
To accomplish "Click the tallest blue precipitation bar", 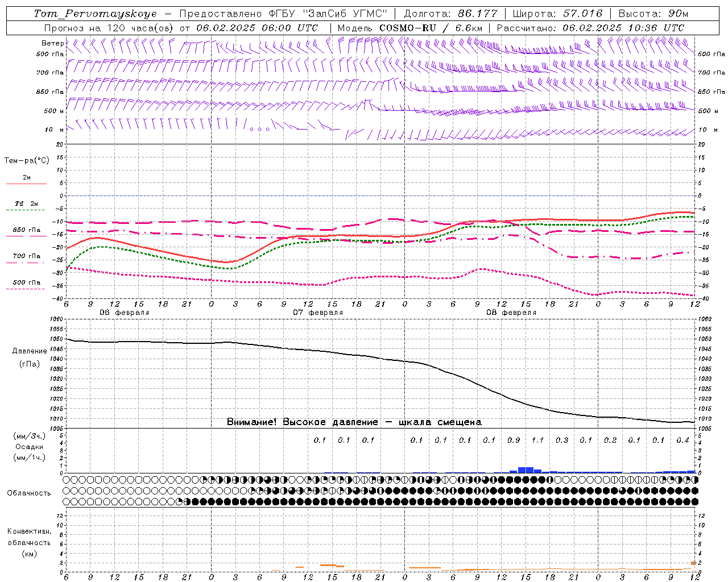I will click(x=526, y=470).
